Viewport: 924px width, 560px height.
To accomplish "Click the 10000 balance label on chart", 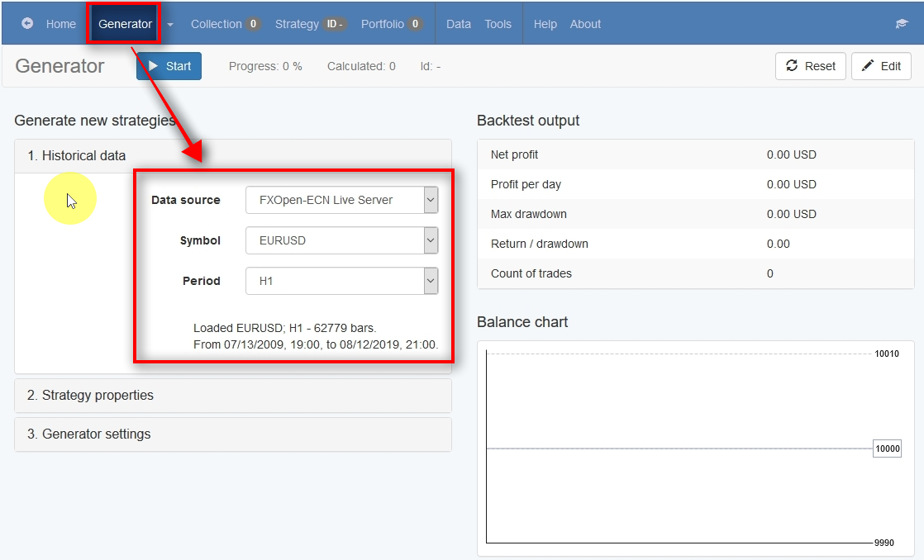I will coord(887,449).
